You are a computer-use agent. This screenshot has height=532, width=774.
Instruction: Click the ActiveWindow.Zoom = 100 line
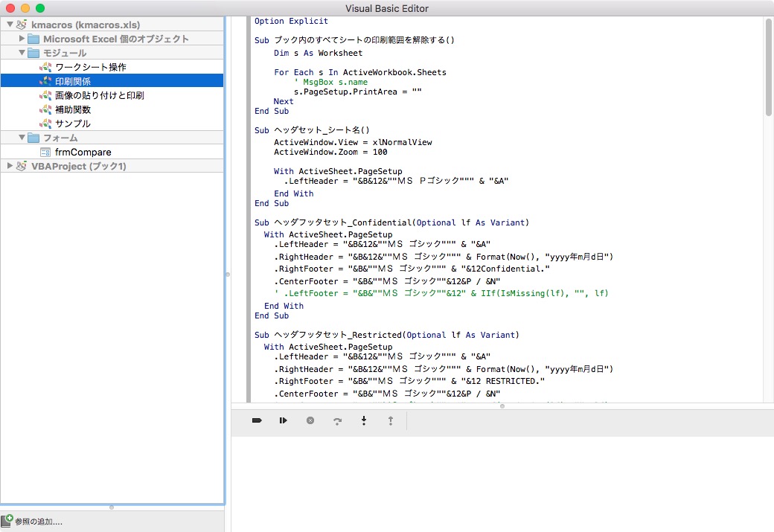[330, 152]
